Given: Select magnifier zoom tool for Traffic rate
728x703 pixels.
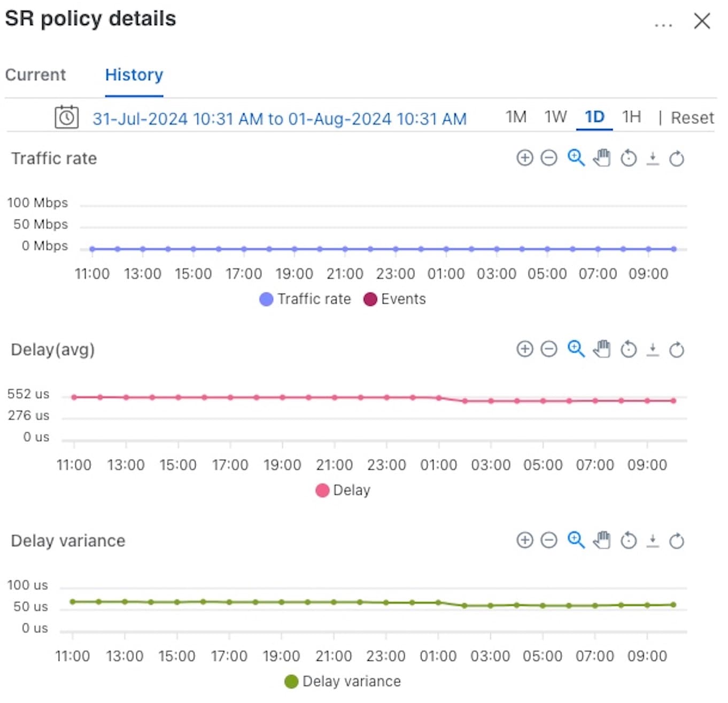Looking at the screenshot, I should [576, 158].
